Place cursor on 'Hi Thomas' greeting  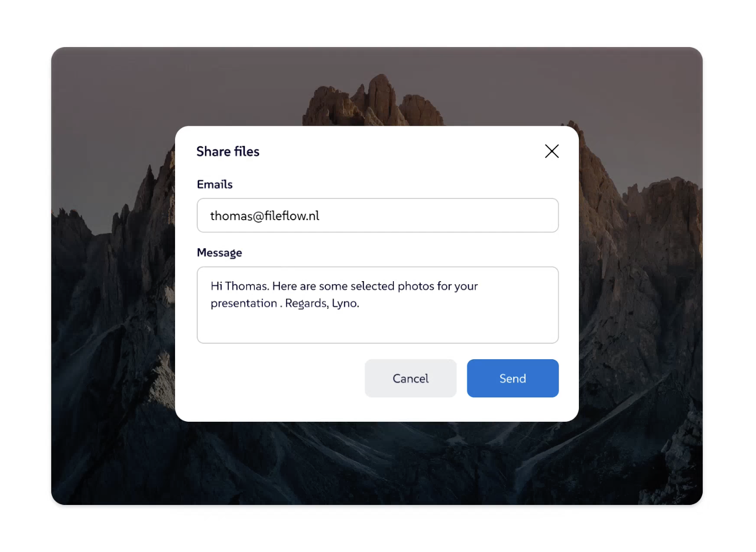(239, 286)
